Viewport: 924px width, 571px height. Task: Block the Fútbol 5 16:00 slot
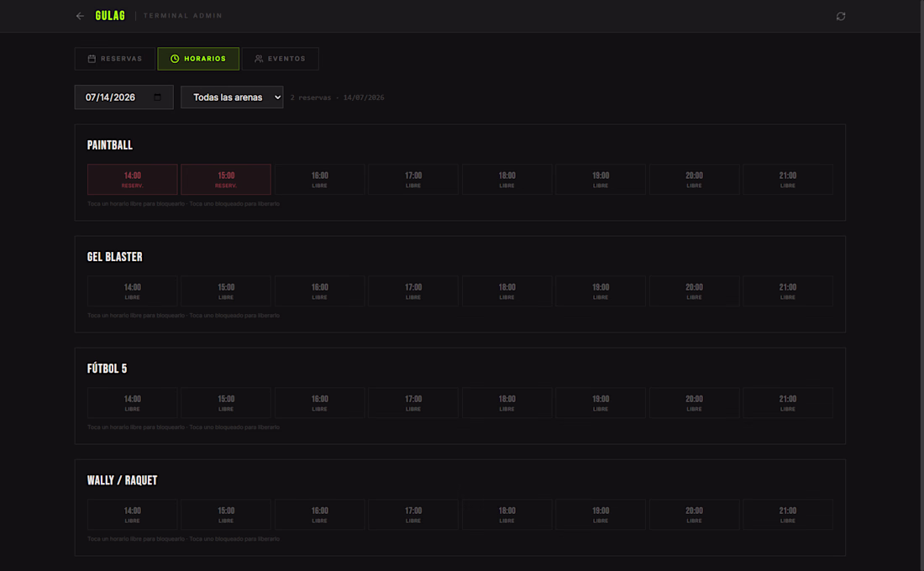click(x=319, y=403)
